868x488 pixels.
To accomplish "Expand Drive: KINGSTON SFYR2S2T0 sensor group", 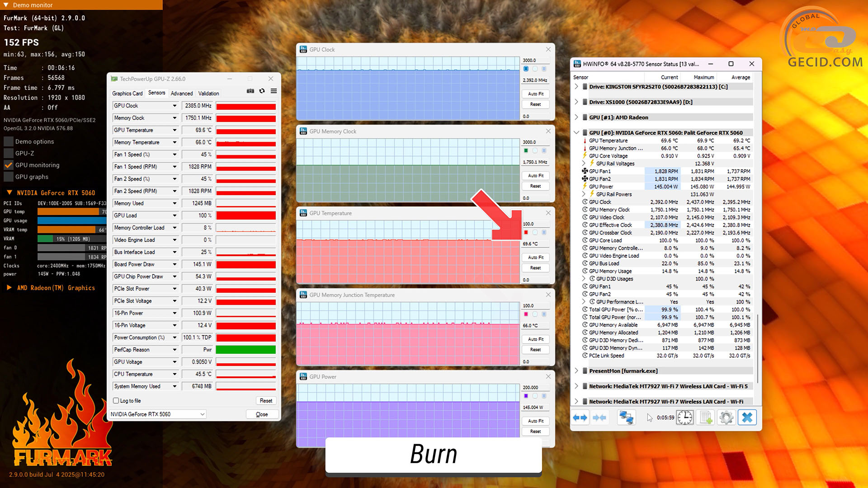I will point(576,86).
